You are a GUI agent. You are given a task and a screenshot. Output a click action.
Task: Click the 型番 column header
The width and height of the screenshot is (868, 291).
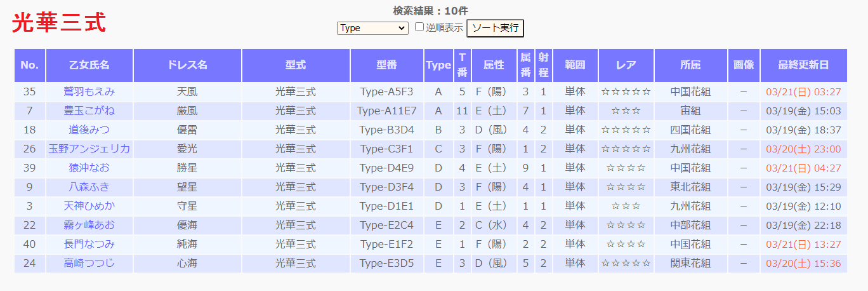click(x=386, y=65)
